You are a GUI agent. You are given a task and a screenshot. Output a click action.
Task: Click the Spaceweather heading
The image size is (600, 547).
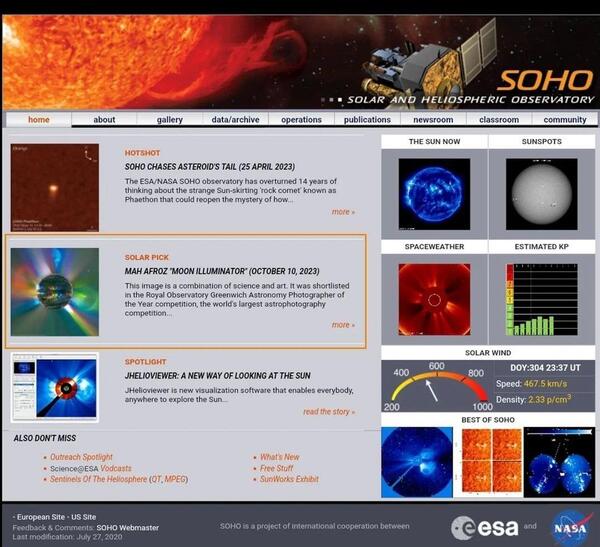[434, 247]
